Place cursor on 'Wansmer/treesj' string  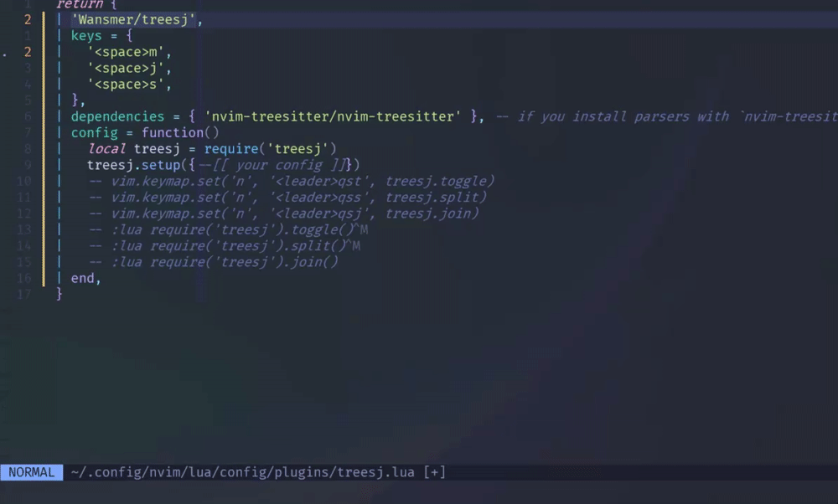133,20
